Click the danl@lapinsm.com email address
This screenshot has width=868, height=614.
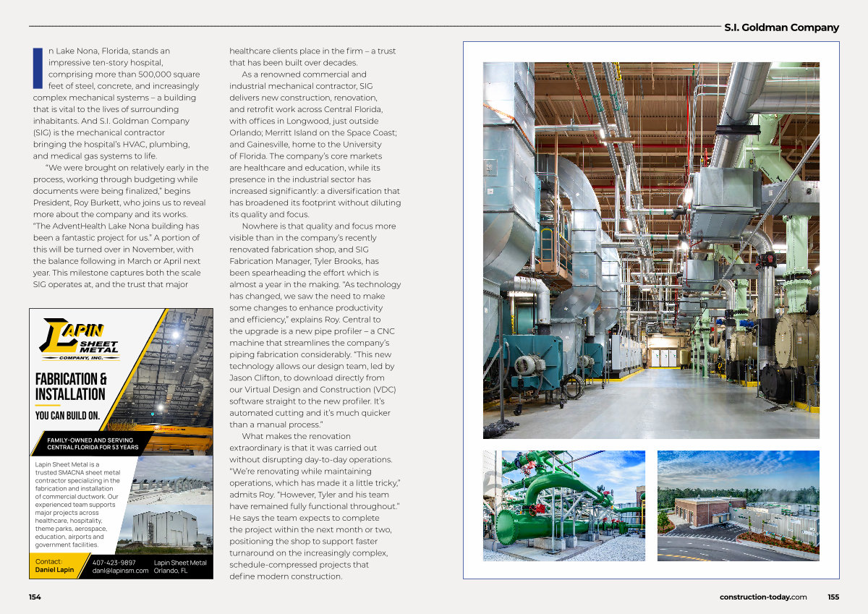[120, 571]
